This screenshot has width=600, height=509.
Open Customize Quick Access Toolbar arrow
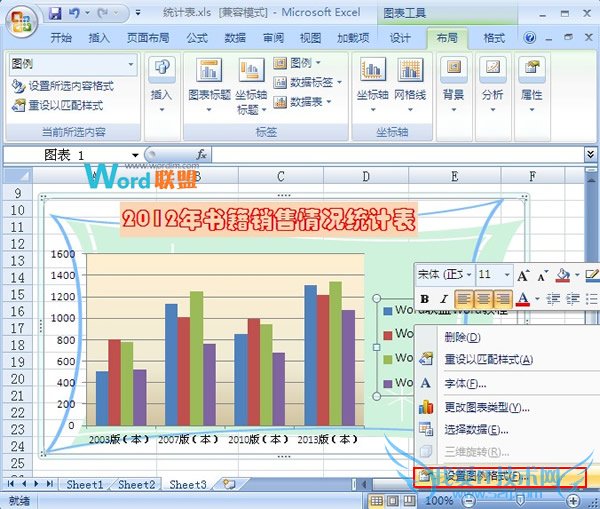(138, 13)
